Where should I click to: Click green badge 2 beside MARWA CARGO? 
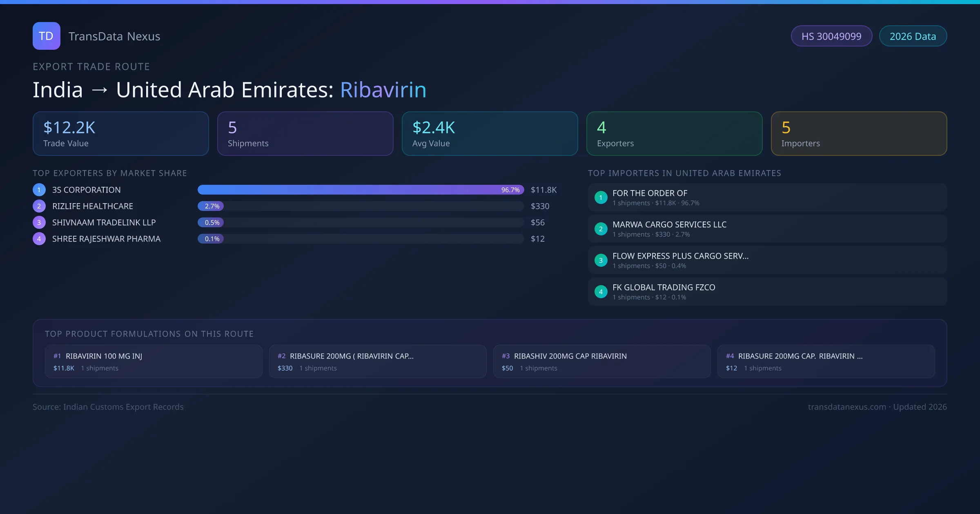pyautogui.click(x=601, y=229)
